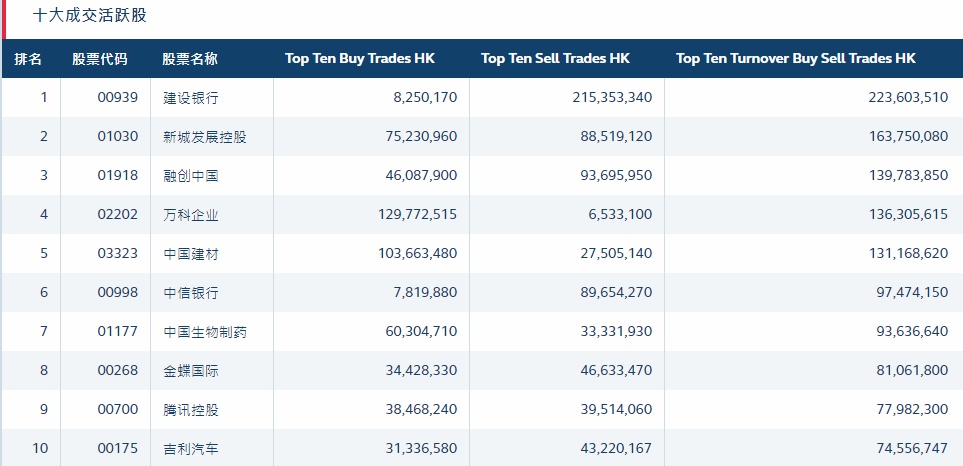Select the 十大成交活跃股 section title
This screenshot has height=466, width=963.
pos(91,16)
